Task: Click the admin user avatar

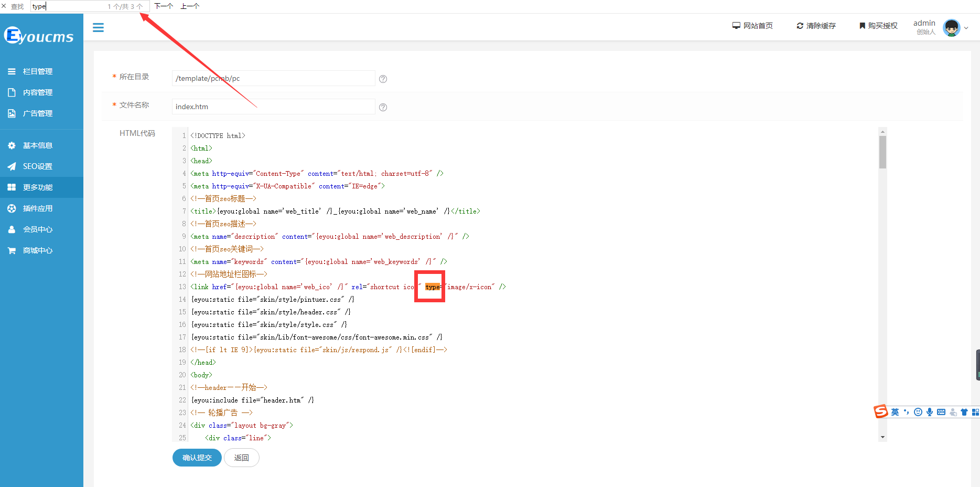Action: coord(951,27)
